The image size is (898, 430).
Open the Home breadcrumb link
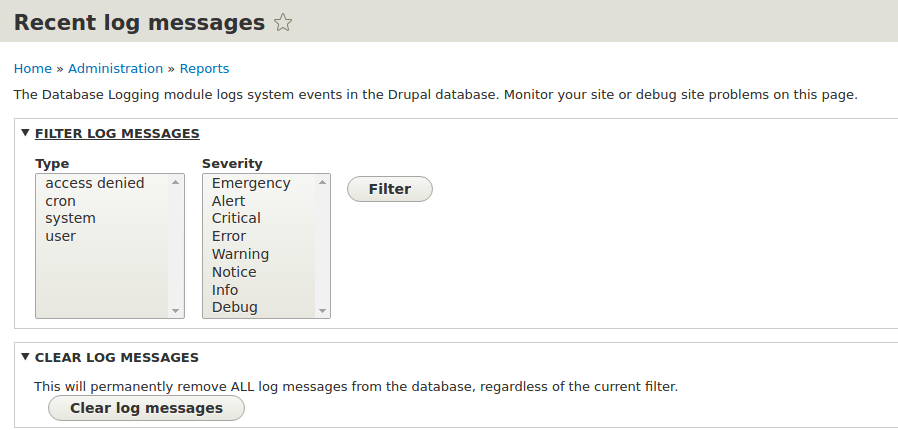tap(32, 69)
